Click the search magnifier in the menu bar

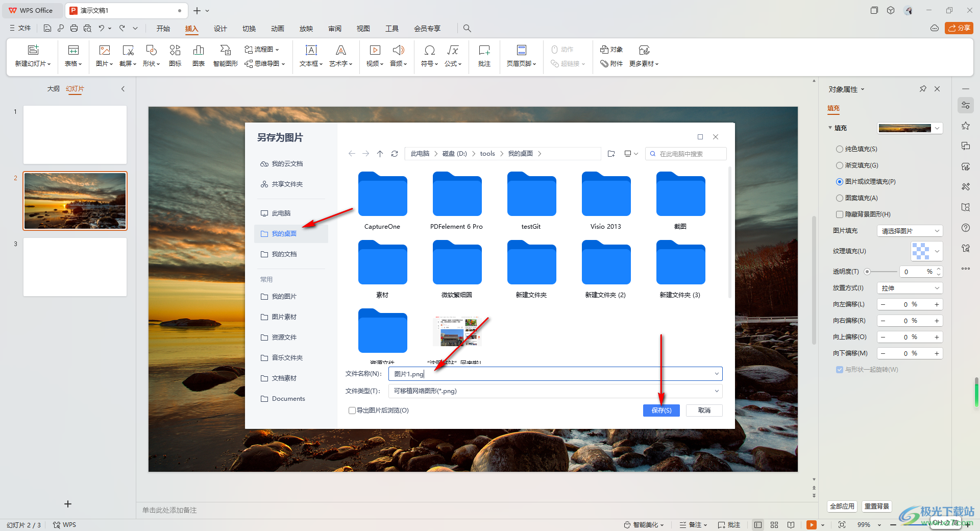click(x=467, y=28)
